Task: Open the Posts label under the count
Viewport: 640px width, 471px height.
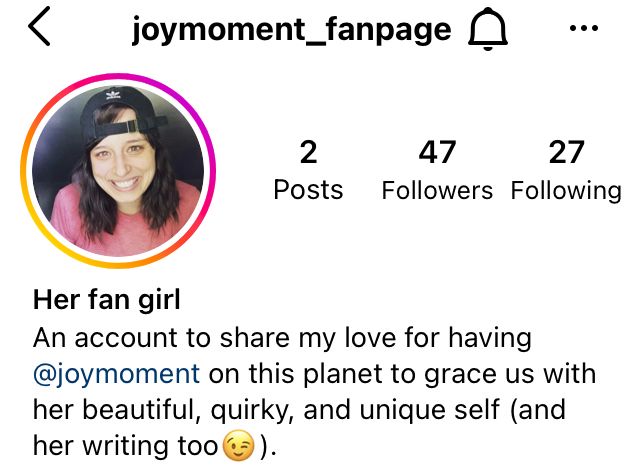Action: pyautogui.click(x=308, y=190)
